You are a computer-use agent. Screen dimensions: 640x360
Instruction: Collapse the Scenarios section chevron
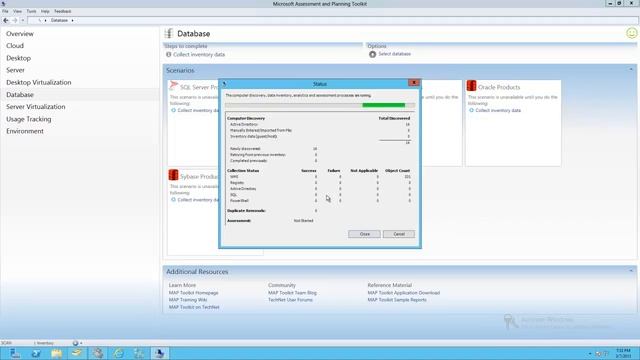pyautogui.click(x=631, y=70)
